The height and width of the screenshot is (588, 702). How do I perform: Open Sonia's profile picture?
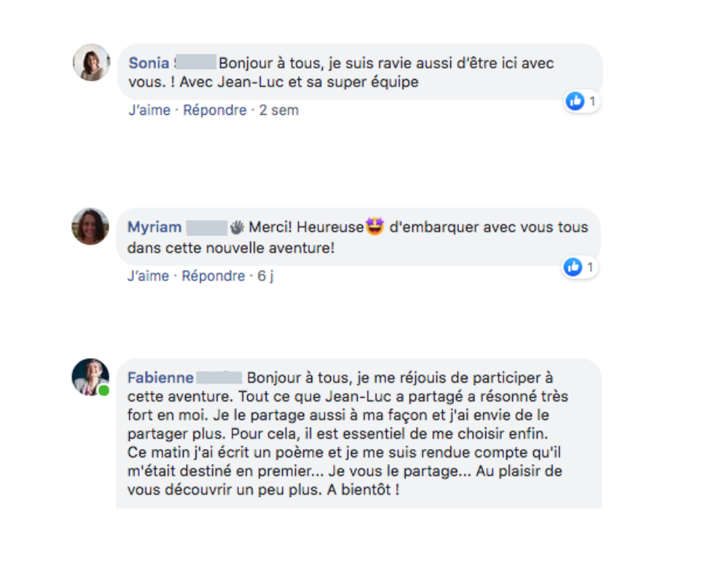tap(91, 63)
